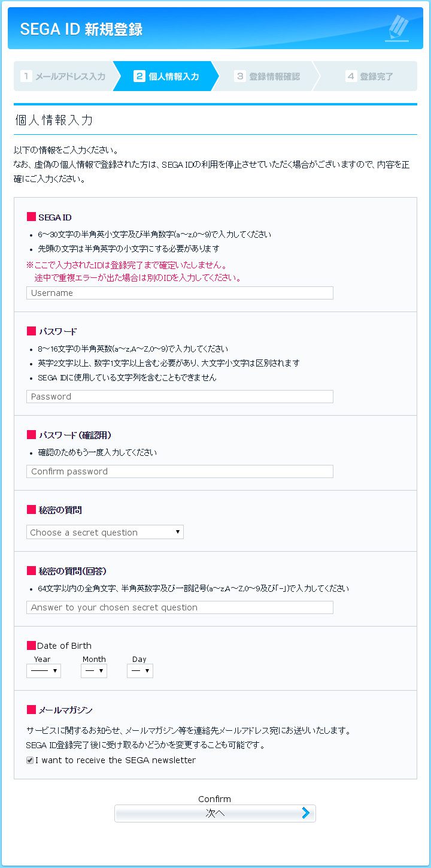Select the 登録情報確認 step tab
Viewport: 431px width, 868px height.
tap(267, 76)
